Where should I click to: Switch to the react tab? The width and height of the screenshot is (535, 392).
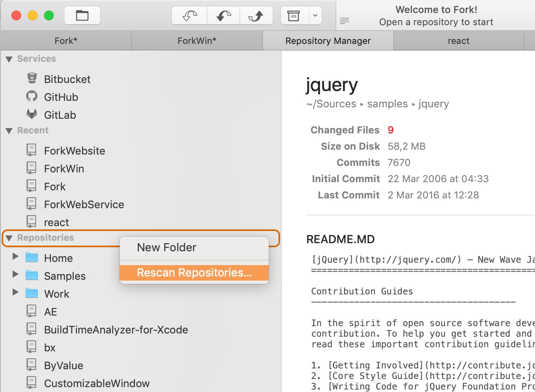pos(458,41)
